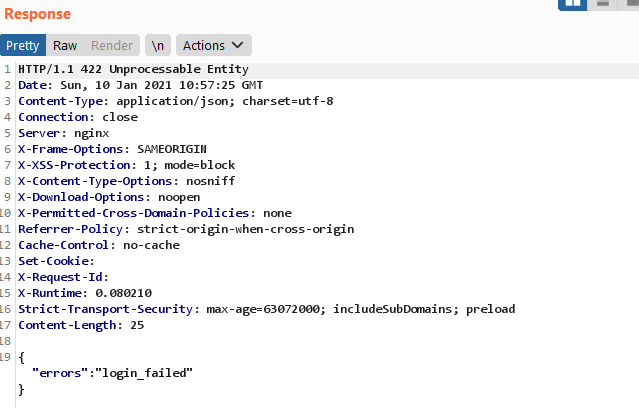The width and height of the screenshot is (639, 408).
Task: Click the strict-origin-when-cross-origin value
Action: 246,229
